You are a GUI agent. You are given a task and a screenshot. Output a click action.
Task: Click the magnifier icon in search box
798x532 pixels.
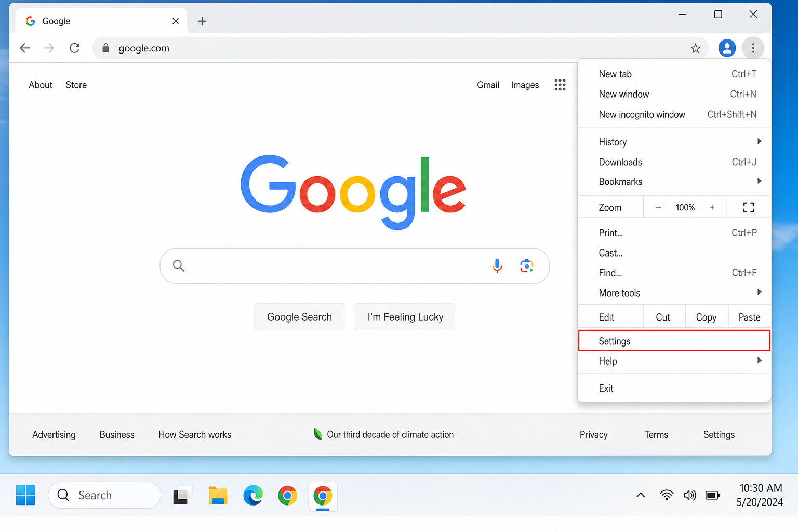point(179,266)
